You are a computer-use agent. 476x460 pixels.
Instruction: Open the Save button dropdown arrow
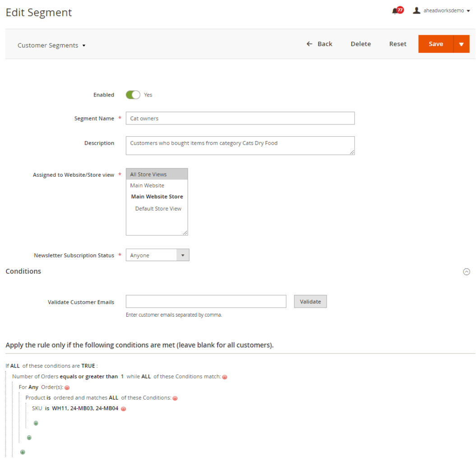click(x=462, y=44)
